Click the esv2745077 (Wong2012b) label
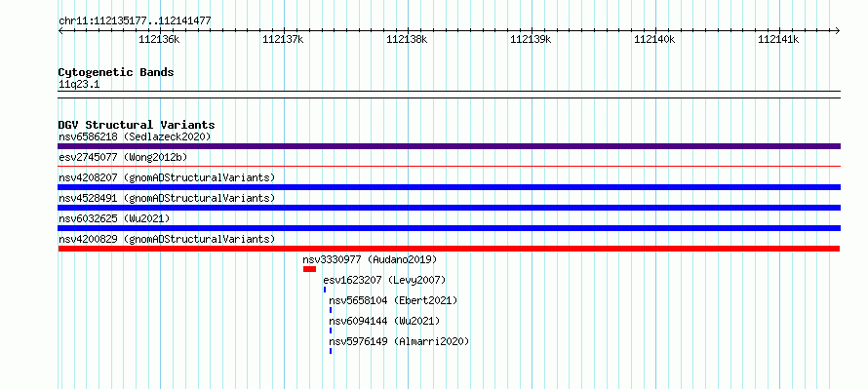 coord(123,157)
